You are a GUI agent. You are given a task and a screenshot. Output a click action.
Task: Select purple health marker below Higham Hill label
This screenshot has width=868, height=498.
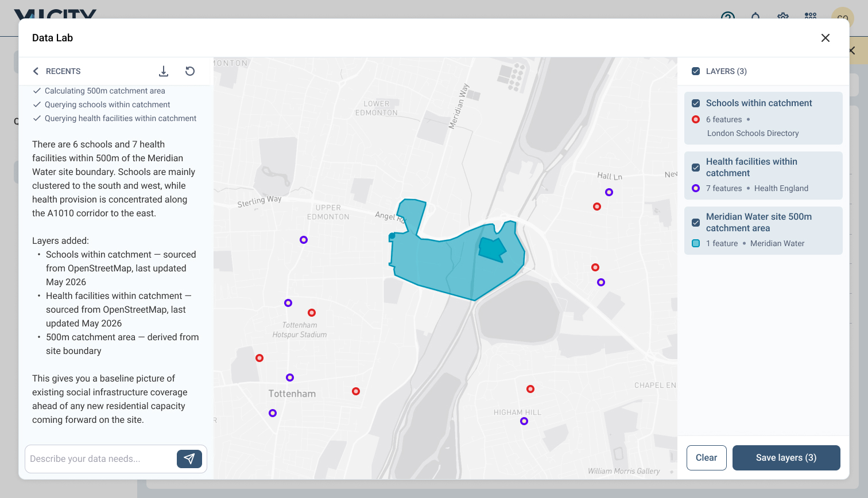tap(524, 421)
